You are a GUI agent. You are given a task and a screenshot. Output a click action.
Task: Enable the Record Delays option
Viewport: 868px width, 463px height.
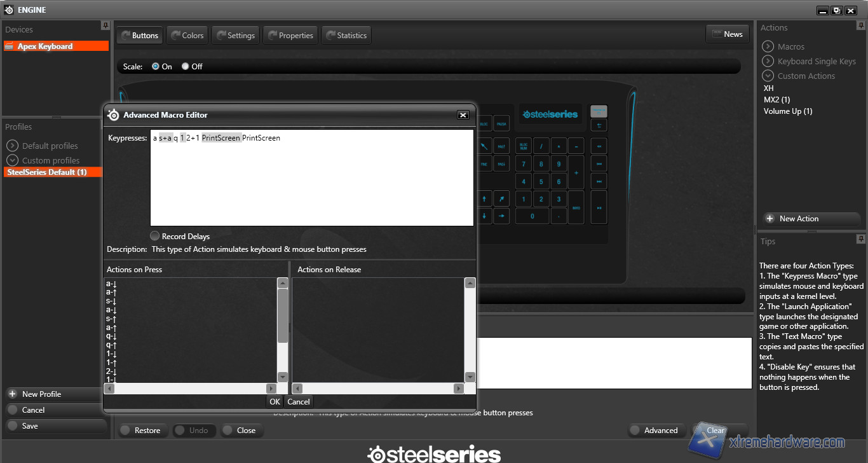[x=155, y=236]
